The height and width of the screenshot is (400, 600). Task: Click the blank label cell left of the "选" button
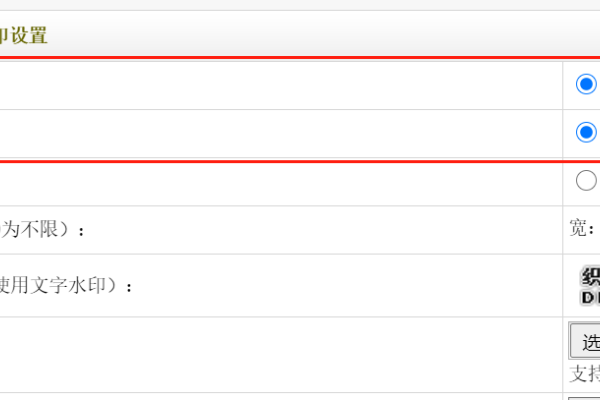[280, 354]
